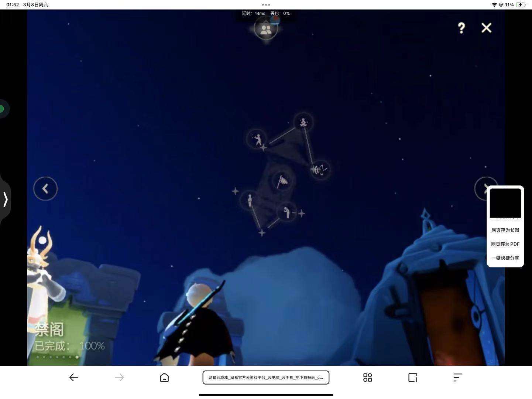Choose 网页存为 PDF option
Viewport: 532px width, 399px height.
click(505, 244)
